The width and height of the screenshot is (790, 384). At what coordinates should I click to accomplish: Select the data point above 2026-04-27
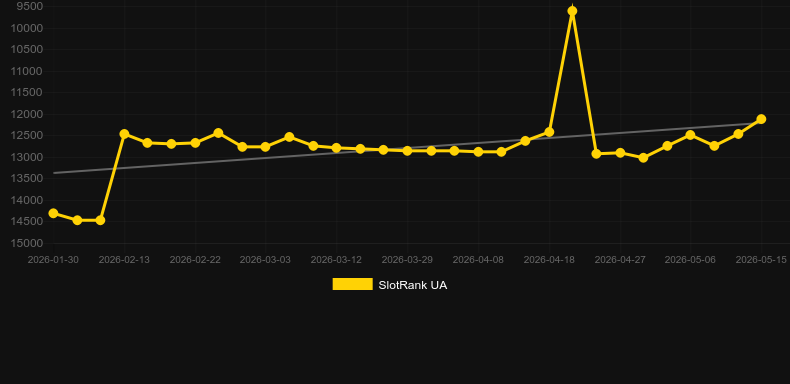pyautogui.click(x=620, y=153)
